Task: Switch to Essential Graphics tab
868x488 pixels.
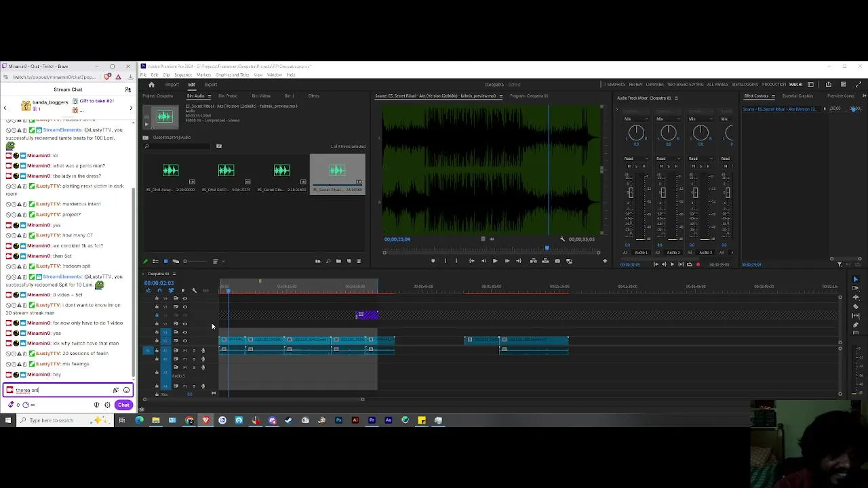Action: pos(797,96)
